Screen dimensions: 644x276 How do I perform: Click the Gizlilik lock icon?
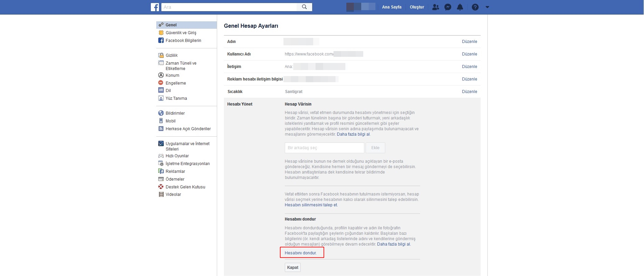pyautogui.click(x=161, y=55)
